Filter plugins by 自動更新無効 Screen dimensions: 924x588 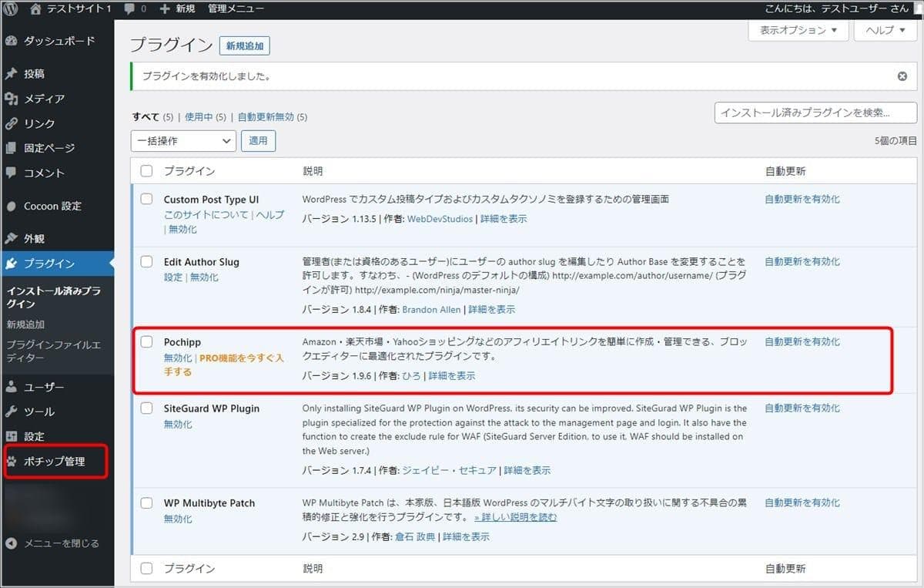pyautogui.click(x=266, y=117)
